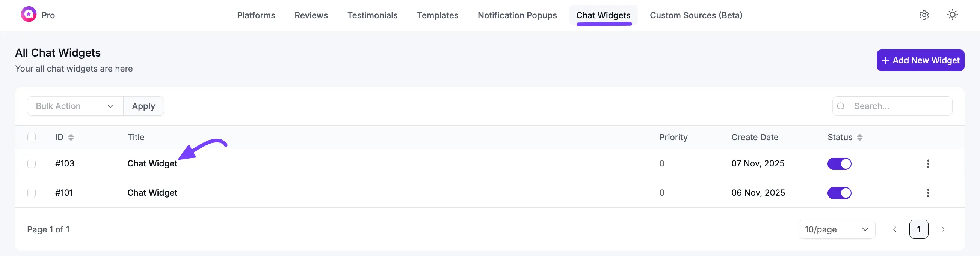Click the search magnifier icon

coord(841,106)
